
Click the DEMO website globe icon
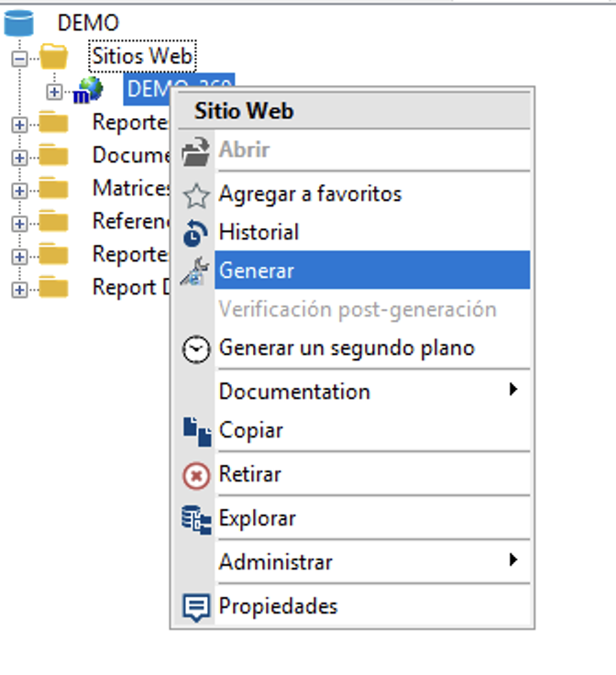(x=88, y=91)
